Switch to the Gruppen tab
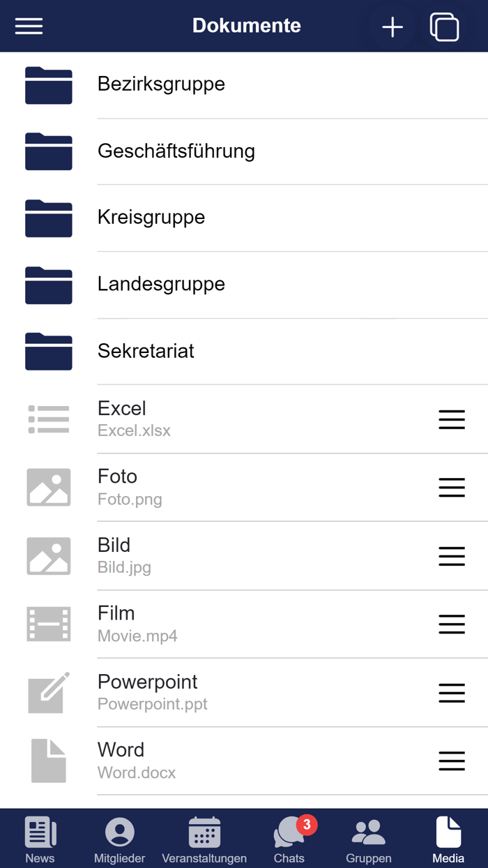The width and height of the screenshot is (488, 868). coord(368,839)
